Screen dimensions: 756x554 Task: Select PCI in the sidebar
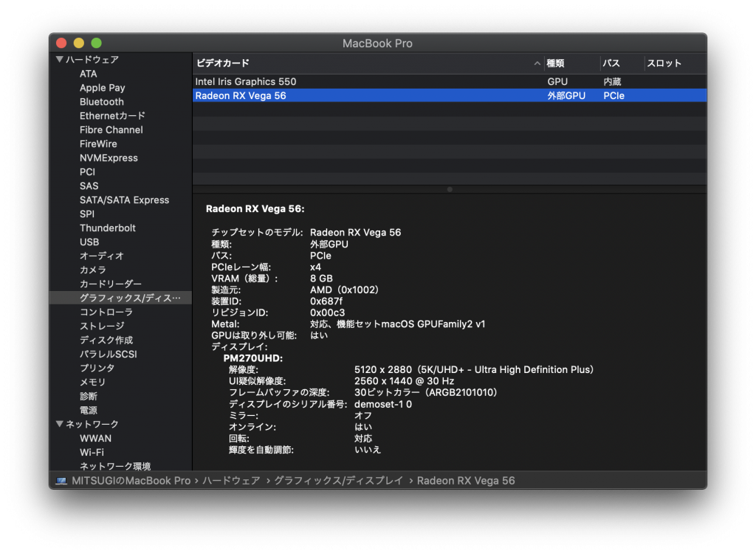click(x=87, y=172)
